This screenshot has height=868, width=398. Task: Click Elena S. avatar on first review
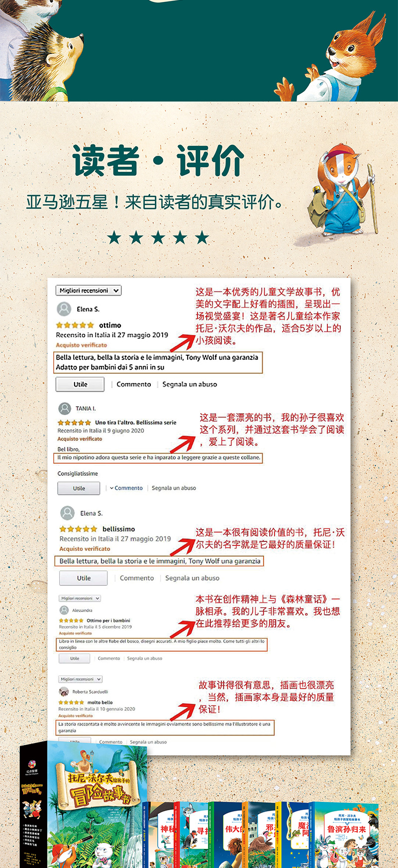64,309
